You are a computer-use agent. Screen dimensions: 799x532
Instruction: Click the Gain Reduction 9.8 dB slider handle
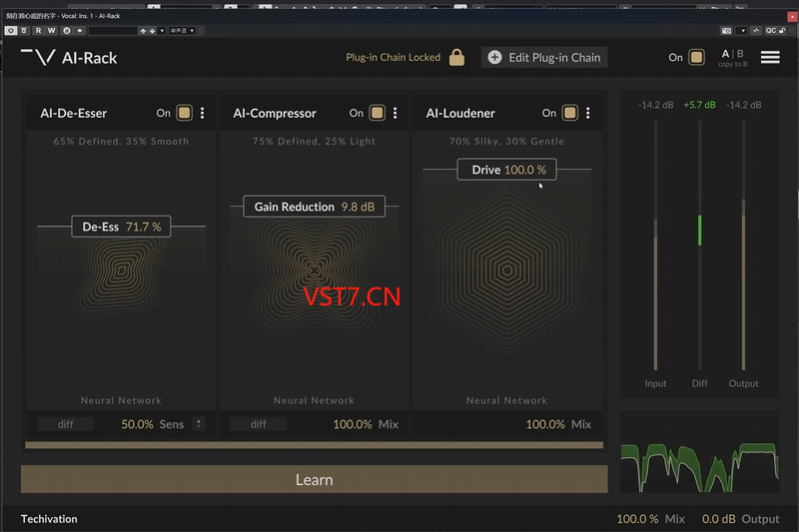click(314, 207)
